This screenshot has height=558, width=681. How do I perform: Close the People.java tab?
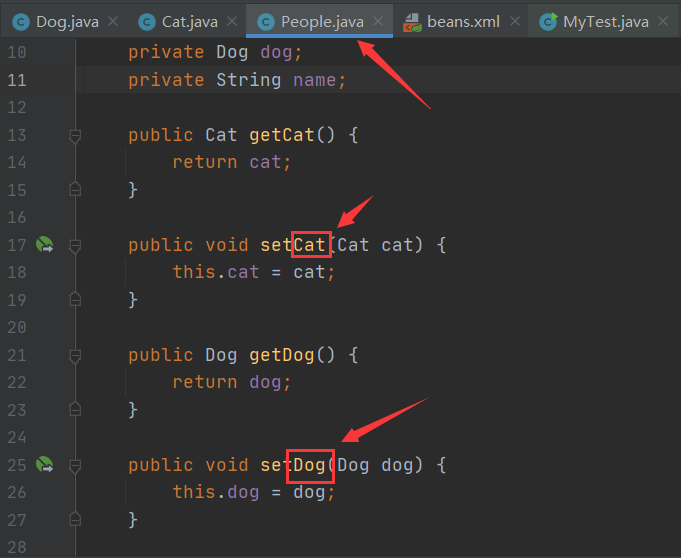coord(378,21)
